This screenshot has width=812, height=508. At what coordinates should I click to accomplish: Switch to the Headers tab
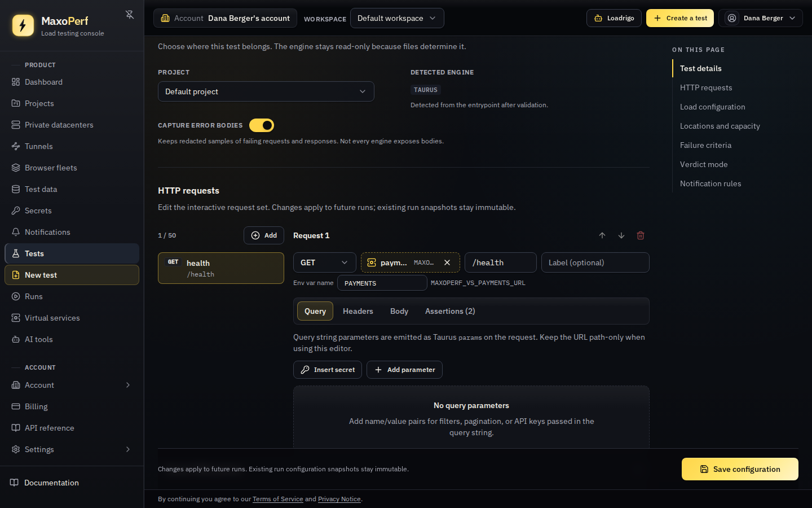click(358, 311)
